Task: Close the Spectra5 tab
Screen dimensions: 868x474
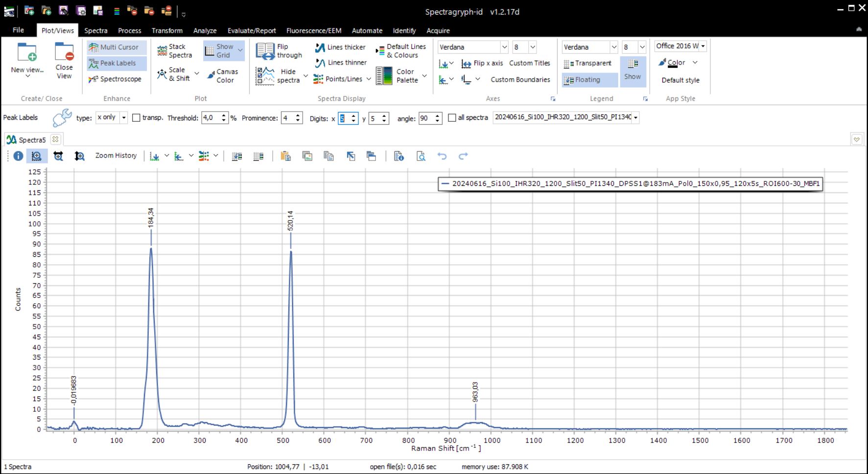Action: (x=55, y=139)
